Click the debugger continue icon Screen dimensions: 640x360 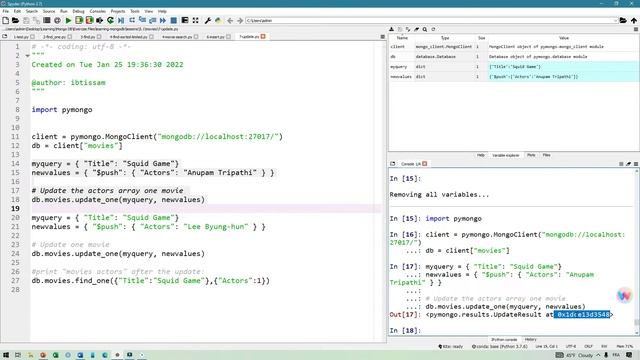[x=163, y=20]
